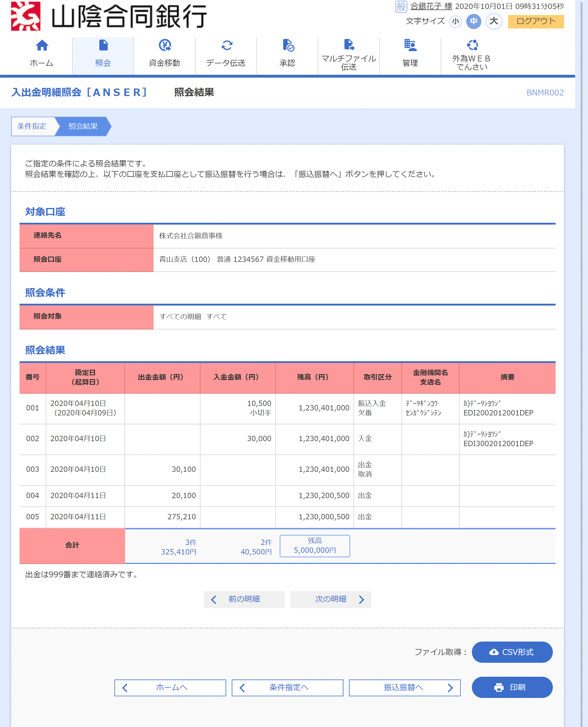Click EDI2002012001DEP summary text

498,413
